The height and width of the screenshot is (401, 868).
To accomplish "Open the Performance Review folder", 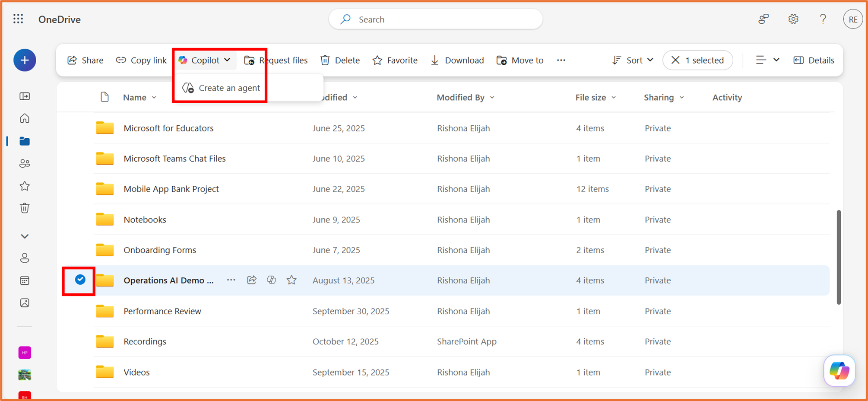I will pyautogui.click(x=162, y=311).
